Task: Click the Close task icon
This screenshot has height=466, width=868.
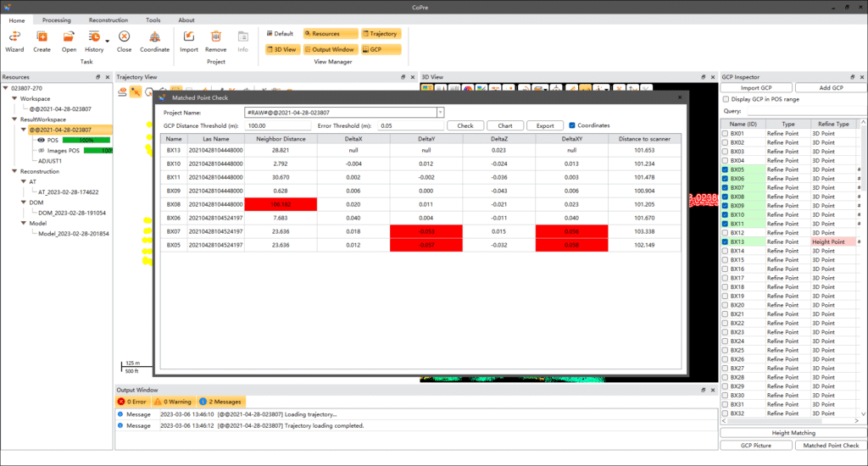Action: pyautogui.click(x=124, y=37)
